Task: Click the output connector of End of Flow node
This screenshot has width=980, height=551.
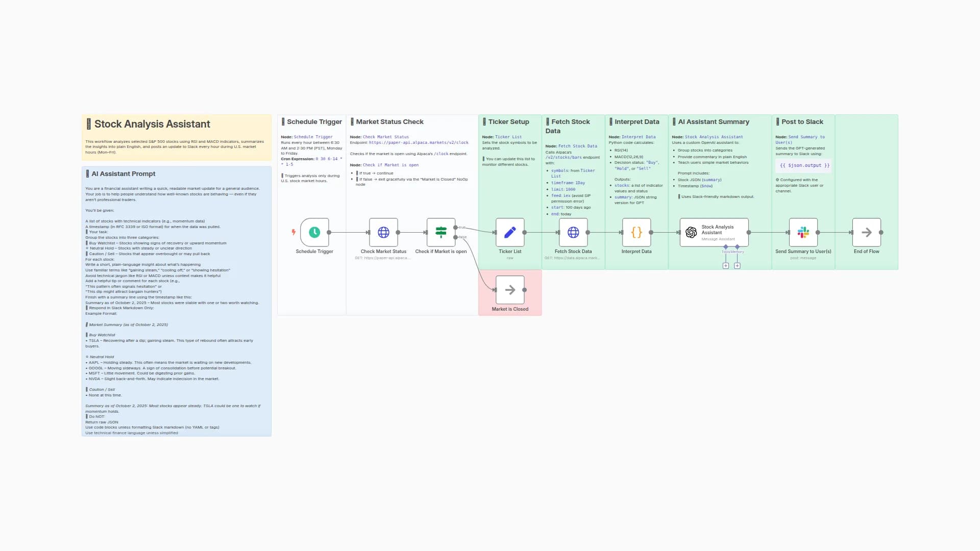Action: [881, 232]
